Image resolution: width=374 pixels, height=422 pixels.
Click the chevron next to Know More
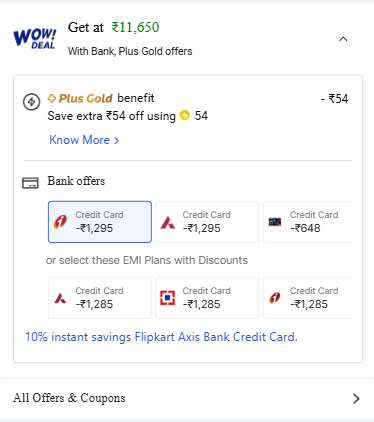[x=116, y=141]
